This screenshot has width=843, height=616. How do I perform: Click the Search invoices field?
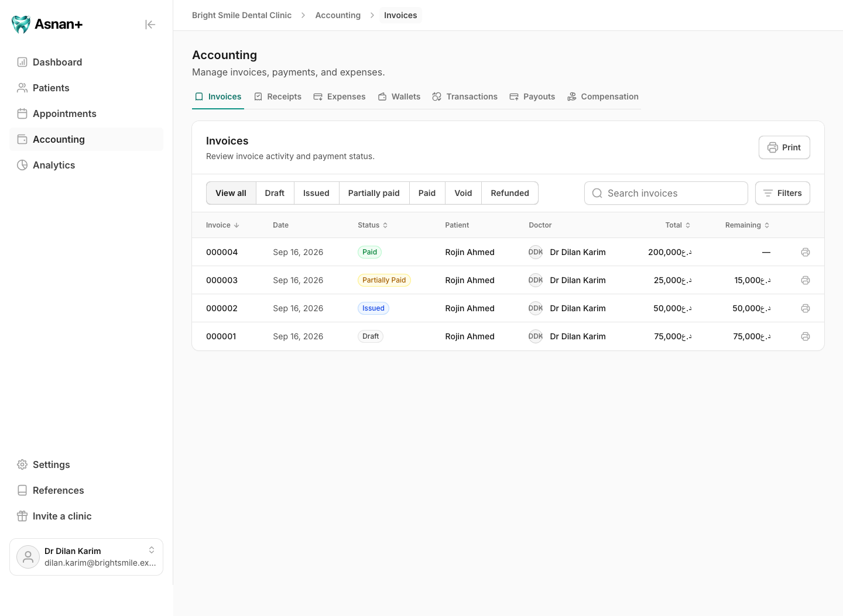666,193
